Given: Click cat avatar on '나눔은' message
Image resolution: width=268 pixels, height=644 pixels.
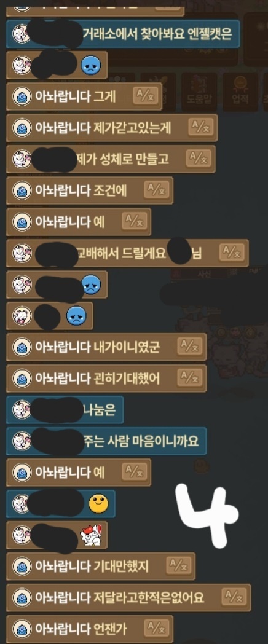Looking at the screenshot, I should (x=22, y=409).
